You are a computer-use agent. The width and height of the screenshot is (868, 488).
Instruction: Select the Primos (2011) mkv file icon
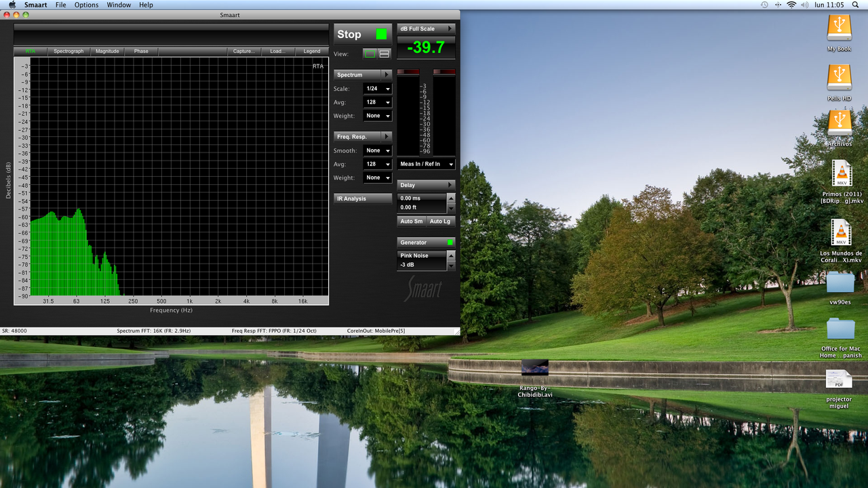842,174
